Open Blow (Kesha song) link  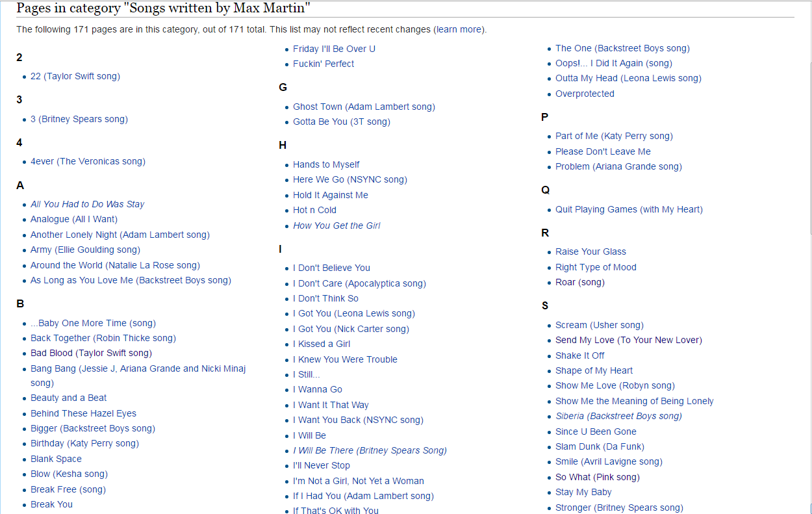pyautogui.click(x=69, y=474)
